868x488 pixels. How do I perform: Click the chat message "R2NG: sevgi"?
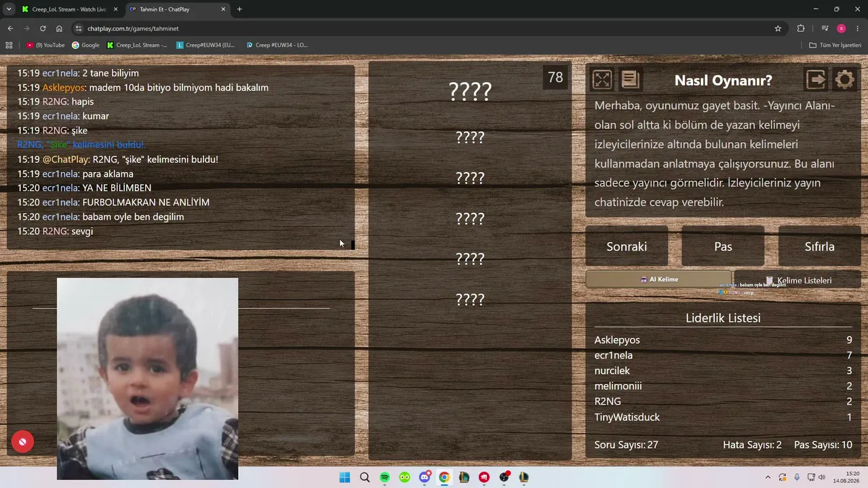55,231
